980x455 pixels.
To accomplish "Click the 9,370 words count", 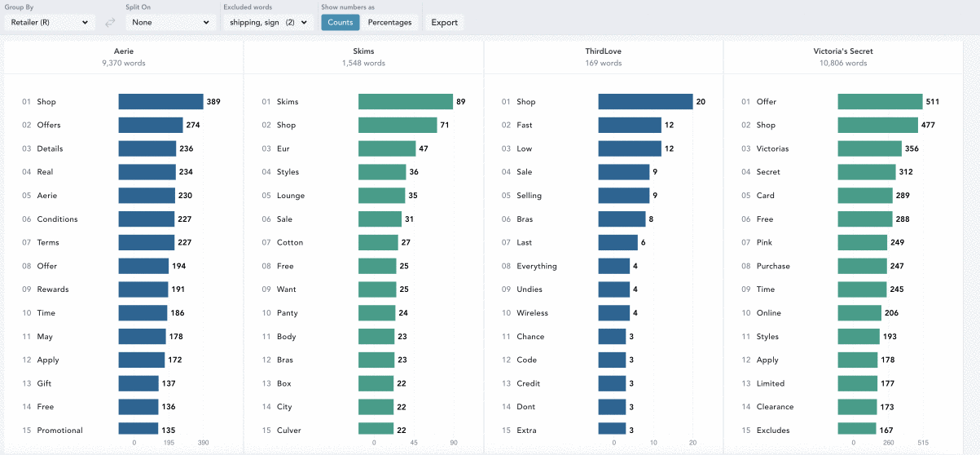I will coord(124,63).
